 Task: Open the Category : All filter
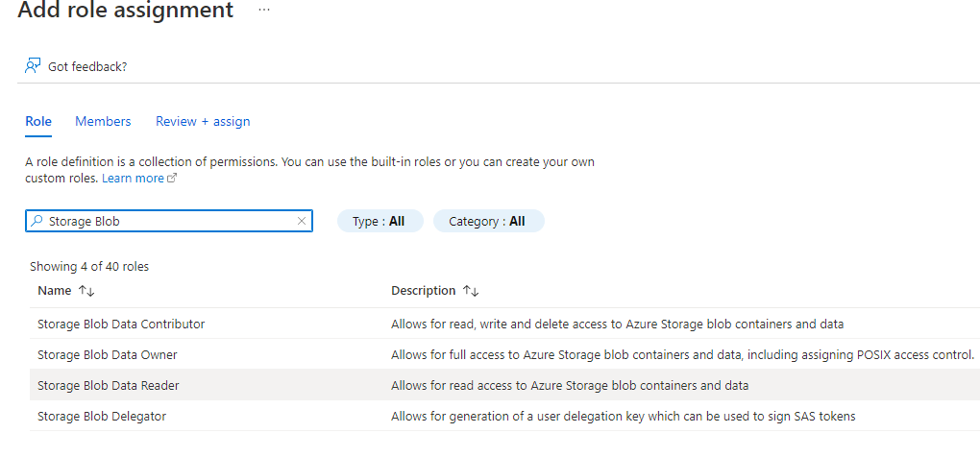coord(488,221)
